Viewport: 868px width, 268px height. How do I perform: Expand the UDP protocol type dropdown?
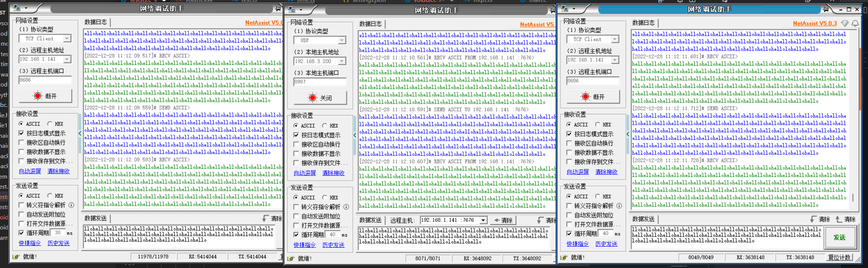tap(342, 40)
